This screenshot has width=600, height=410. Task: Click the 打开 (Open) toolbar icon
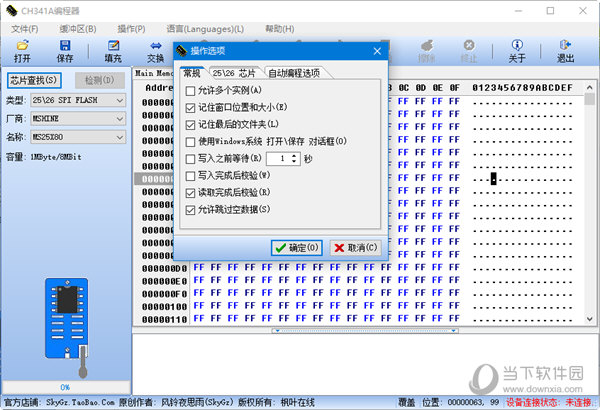coord(22,51)
